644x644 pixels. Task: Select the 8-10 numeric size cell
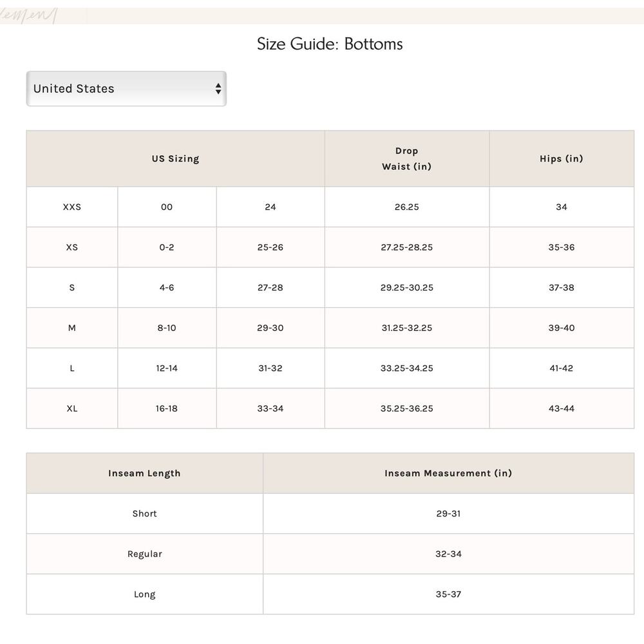tap(167, 328)
